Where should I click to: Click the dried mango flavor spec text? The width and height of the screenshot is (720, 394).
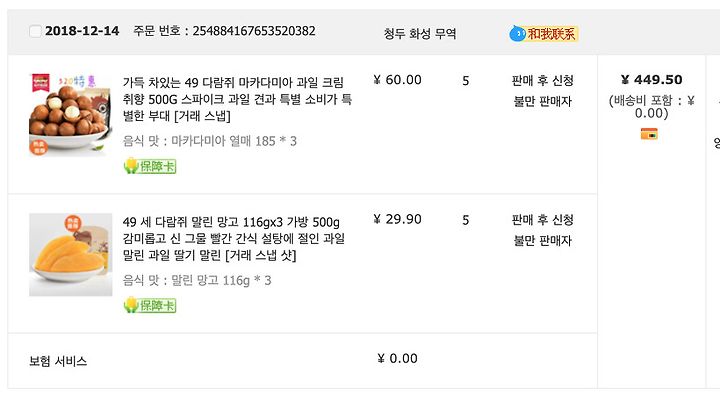(x=197, y=280)
